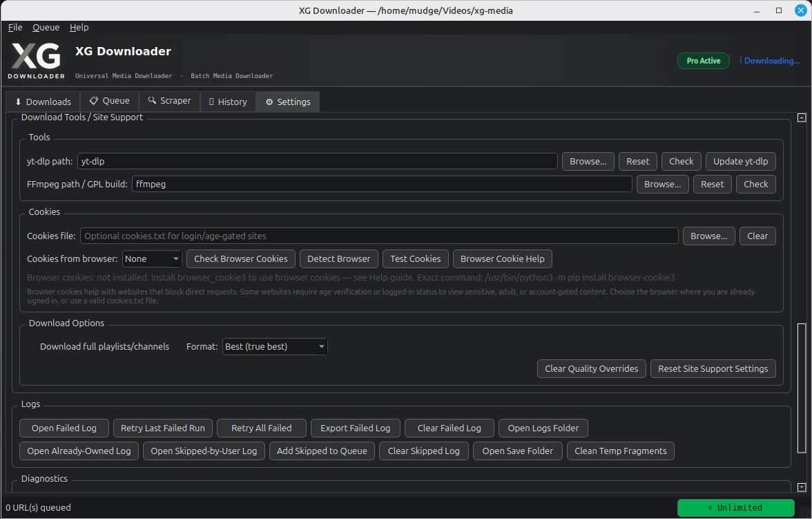This screenshot has height=519, width=812.
Task: Click the Downloading... status link
Action: click(769, 61)
